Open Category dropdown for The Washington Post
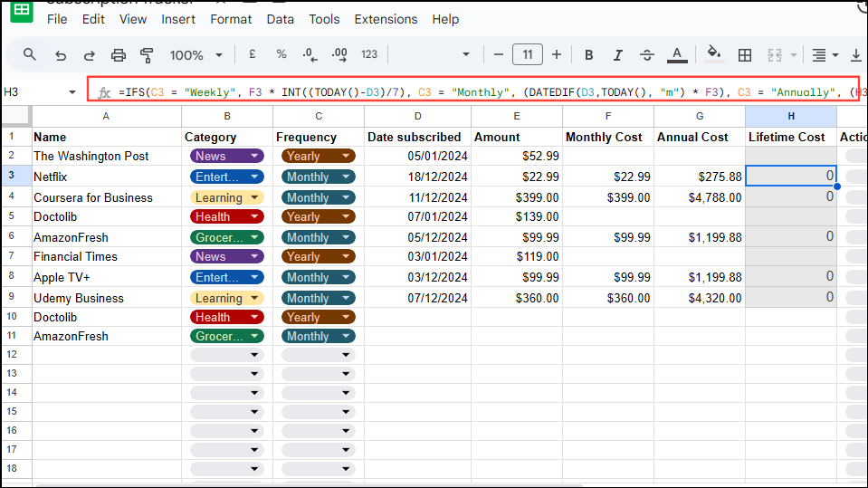Image resolution: width=868 pixels, height=488 pixels. (227, 157)
